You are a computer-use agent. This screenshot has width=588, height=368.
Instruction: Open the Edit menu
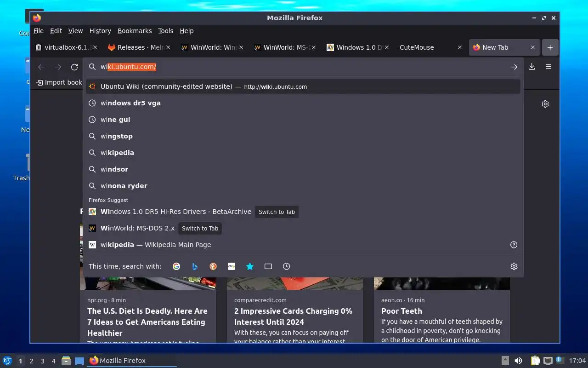(56, 31)
